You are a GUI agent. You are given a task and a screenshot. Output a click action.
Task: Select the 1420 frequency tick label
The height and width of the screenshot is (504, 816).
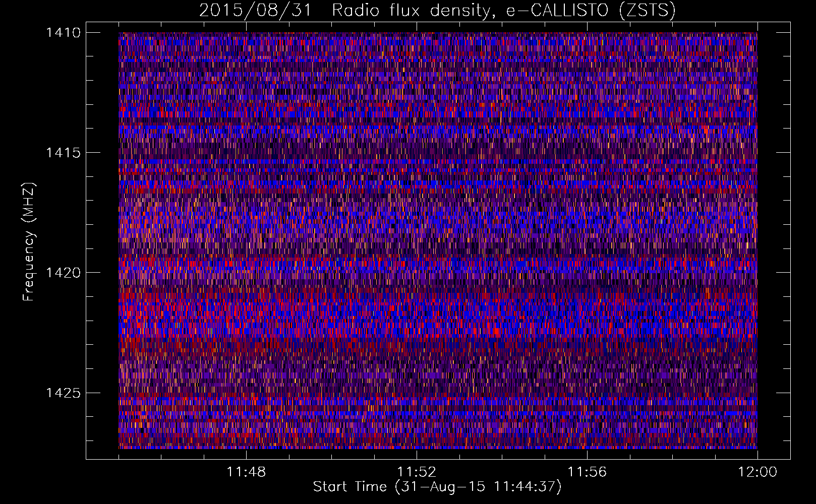[x=64, y=273]
